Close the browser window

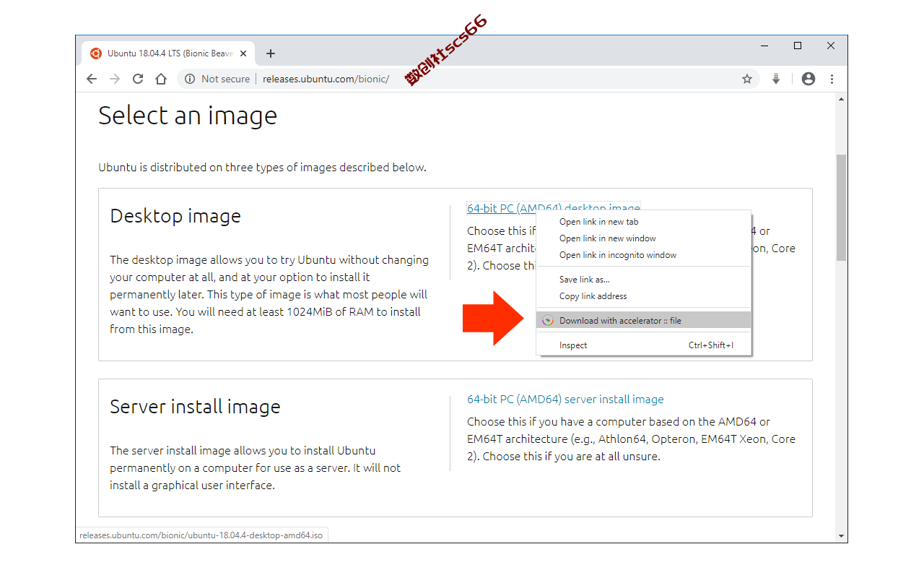tap(831, 46)
